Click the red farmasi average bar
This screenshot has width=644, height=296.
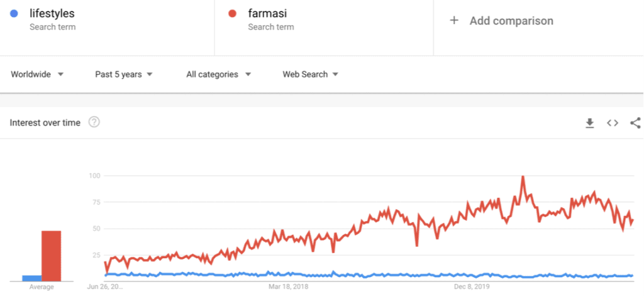[51, 256]
